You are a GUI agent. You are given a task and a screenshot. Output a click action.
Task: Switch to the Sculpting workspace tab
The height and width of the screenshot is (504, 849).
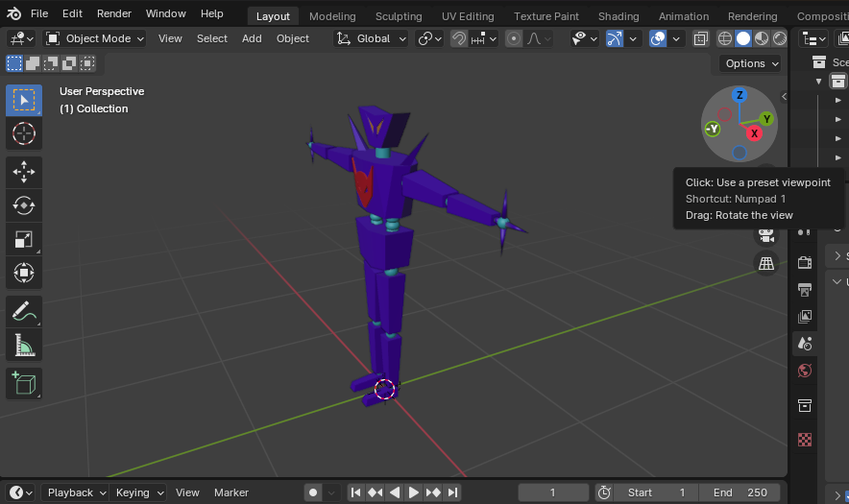tap(399, 16)
